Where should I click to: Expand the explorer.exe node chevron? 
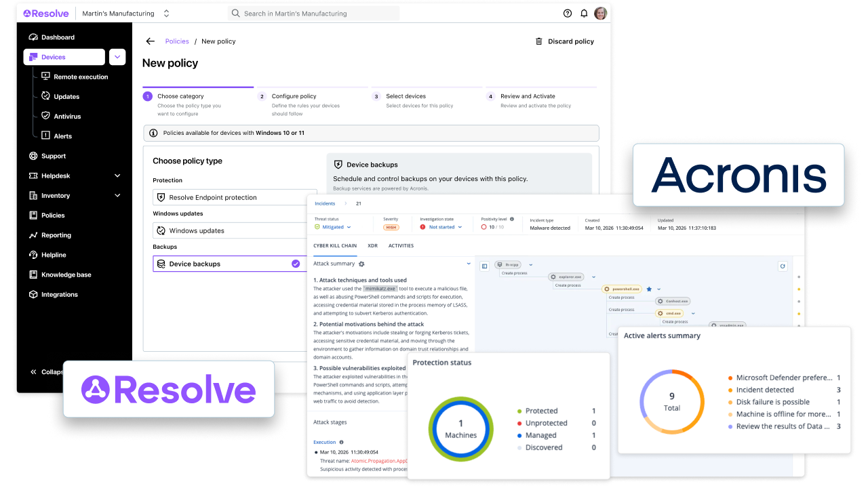pyautogui.click(x=593, y=277)
